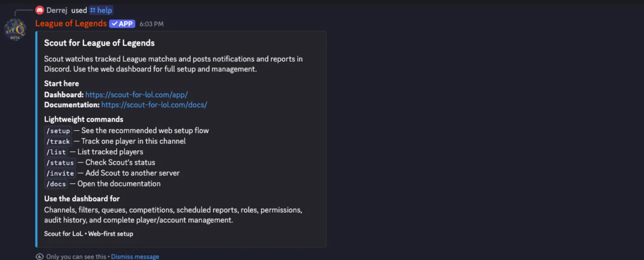Click the help slash command tag
The image size is (644, 260).
pyautogui.click(x=101, y=10)
